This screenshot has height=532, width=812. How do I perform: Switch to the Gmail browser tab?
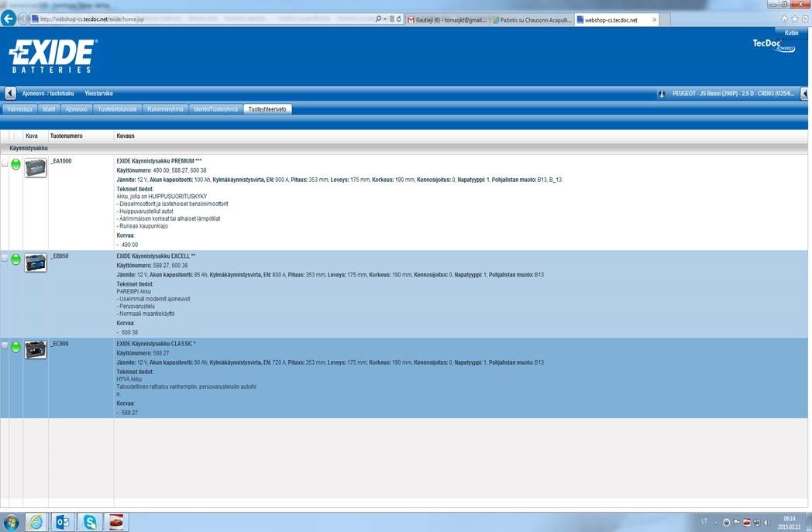point(447,19)
